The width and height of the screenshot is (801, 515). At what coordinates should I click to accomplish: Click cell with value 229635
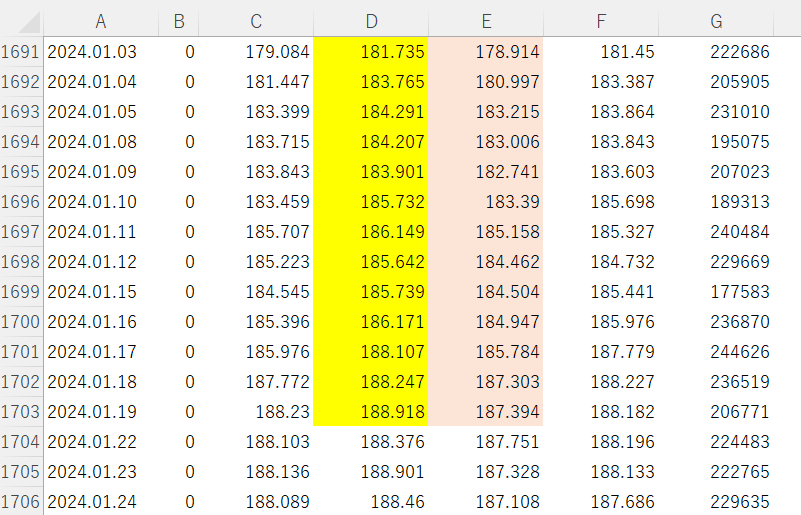click(716, 502)
